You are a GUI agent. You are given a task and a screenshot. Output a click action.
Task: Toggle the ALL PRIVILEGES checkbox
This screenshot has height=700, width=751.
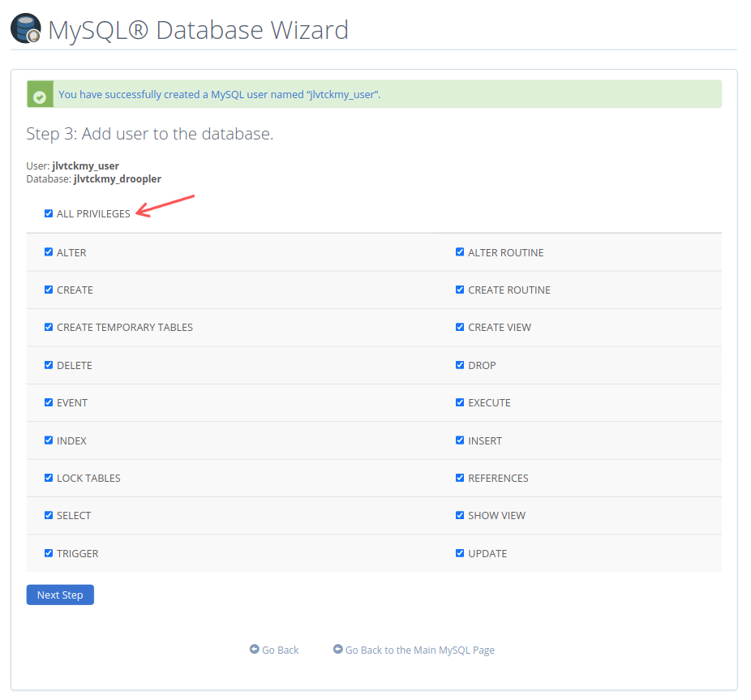point(49,213)
